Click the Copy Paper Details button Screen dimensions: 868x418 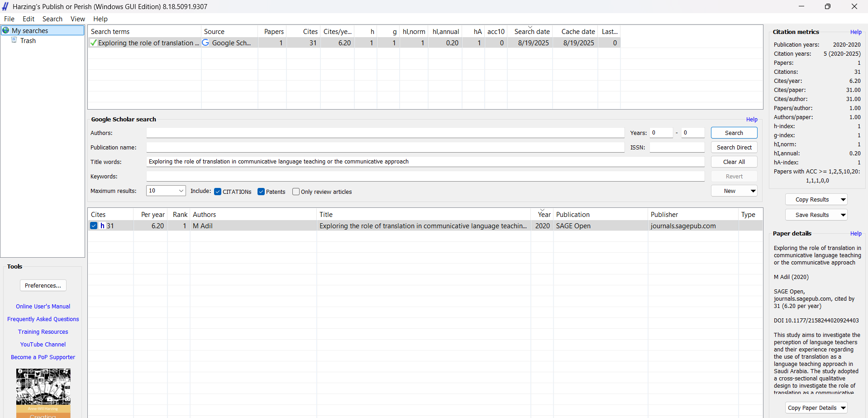pos(812,408)
